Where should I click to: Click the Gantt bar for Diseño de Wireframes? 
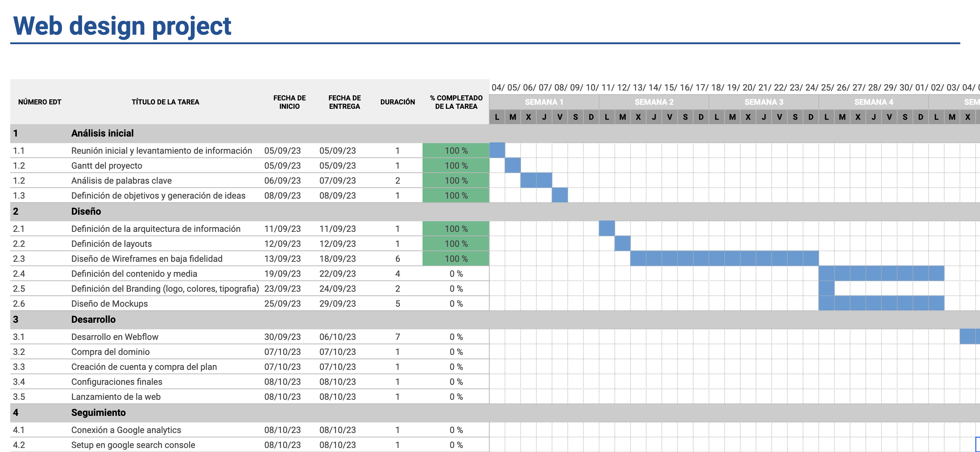(x=725, y=258)
